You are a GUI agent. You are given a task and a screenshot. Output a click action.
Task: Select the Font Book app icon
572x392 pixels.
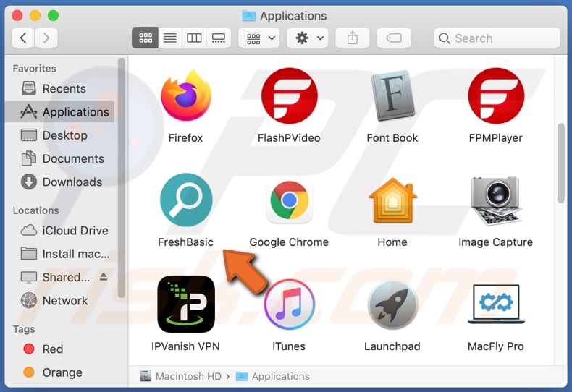point(392,95)
